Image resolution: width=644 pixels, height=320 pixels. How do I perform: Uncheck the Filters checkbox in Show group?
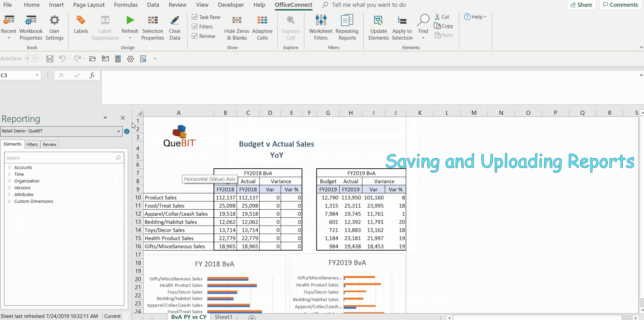coord(195,26)
